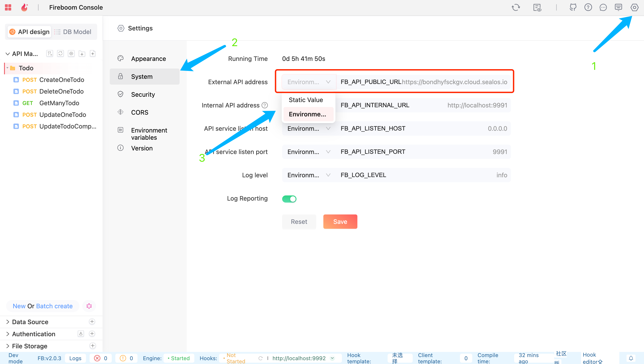Toggle the Log Reporting switch
644x364 pixels.
pyautogui.click(x=289, y=199)
